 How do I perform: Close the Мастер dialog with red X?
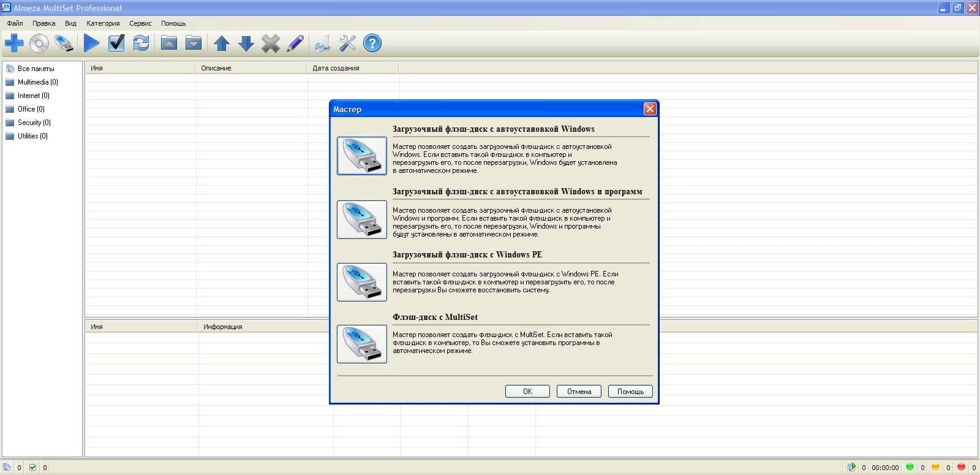point(650,108)
